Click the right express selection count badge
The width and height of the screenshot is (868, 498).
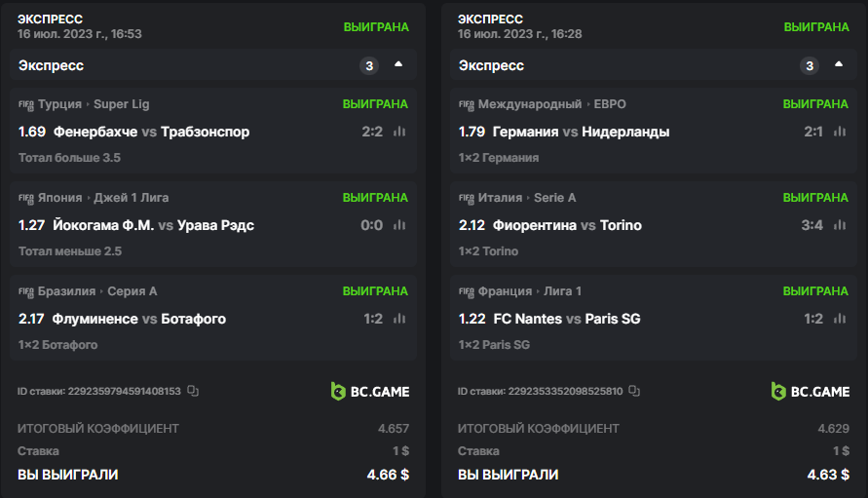pyautogui.click(x=809, y=65)
